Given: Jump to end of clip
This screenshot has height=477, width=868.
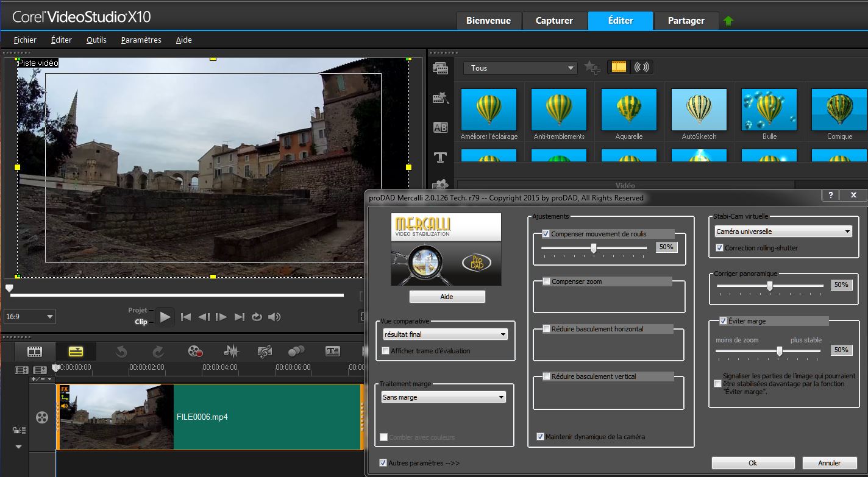Looking at the screenshot, I should [239, 317].
